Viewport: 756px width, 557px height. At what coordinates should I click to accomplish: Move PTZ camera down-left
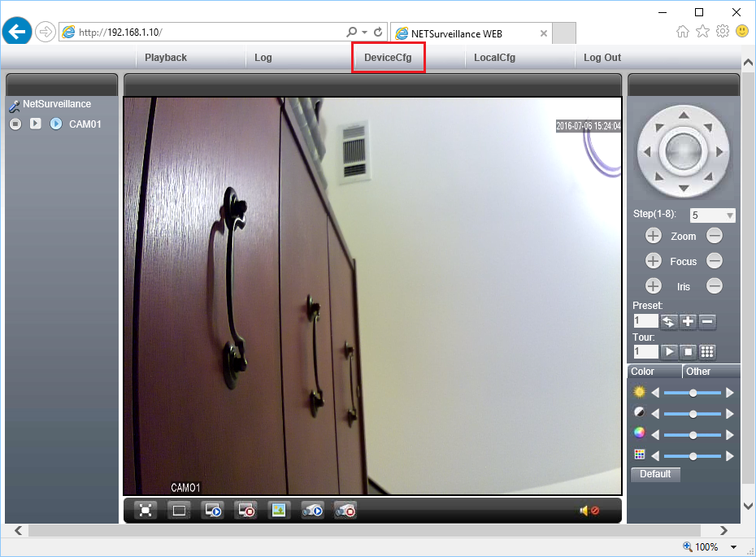[659, 176]
